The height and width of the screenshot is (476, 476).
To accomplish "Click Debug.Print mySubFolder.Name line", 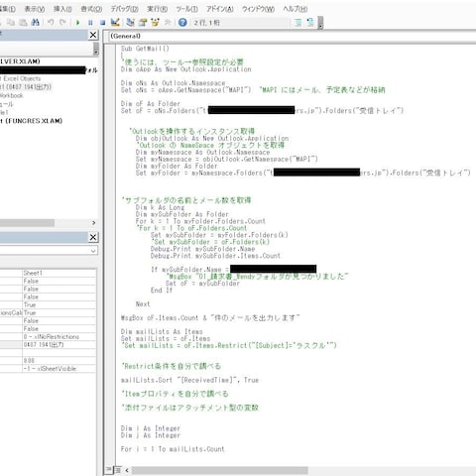I will pyautogui.click(x=202, y=249).
